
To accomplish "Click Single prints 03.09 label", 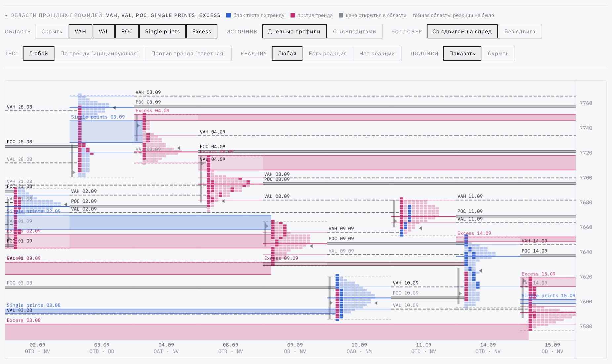I will (98, 117).
